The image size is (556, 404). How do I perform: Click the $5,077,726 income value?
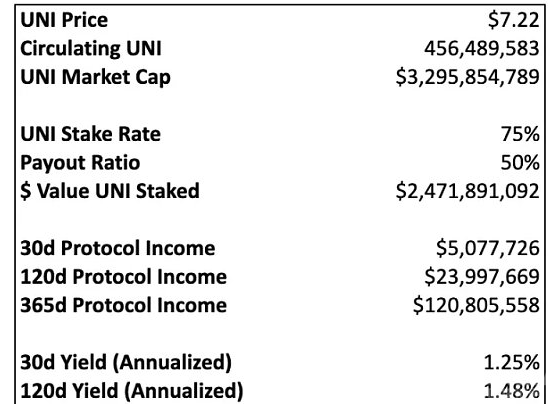click(x=488, y=248)
